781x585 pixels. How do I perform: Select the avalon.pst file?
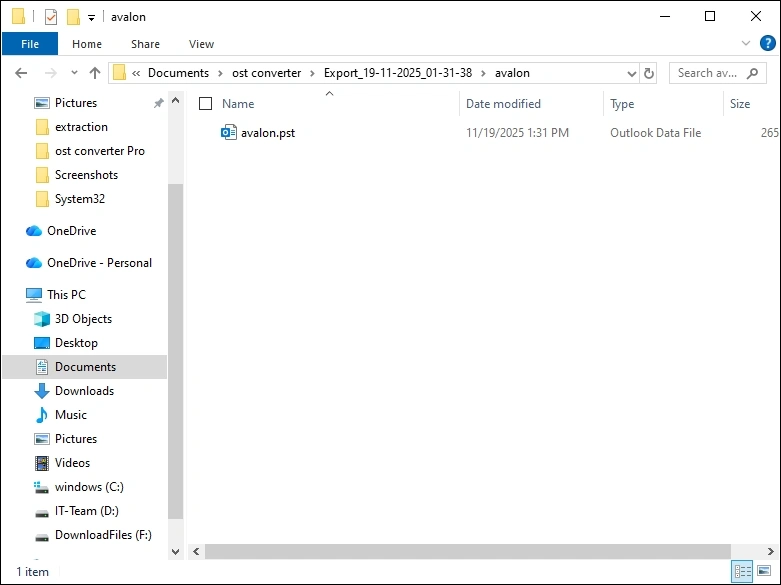point(268,133)
